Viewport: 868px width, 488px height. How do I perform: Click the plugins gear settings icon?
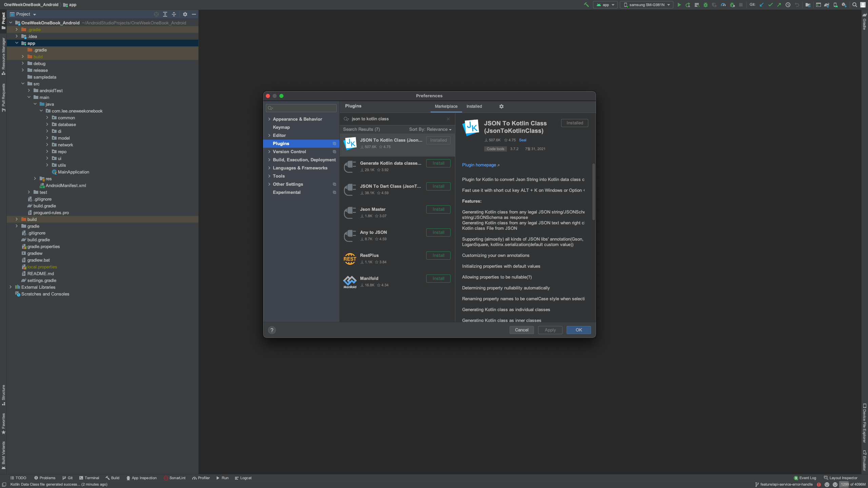501,106
